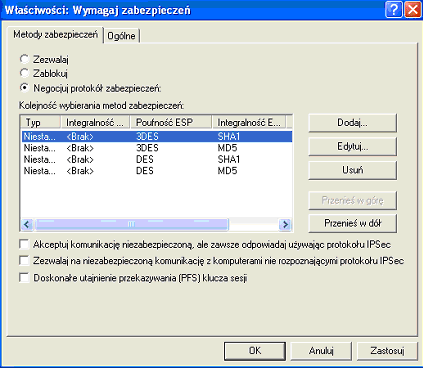Click the list's right scroll arrow
The height and width of the screenshot is (368, 423).
285,224
